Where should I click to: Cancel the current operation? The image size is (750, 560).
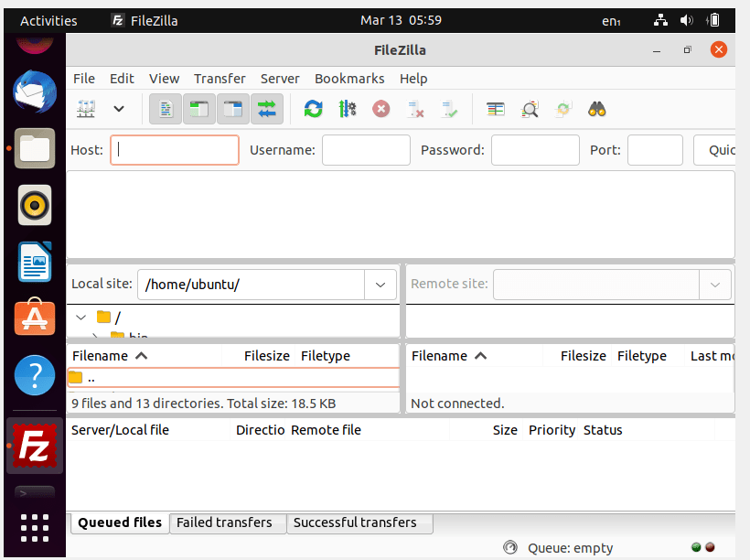(381, 109)
